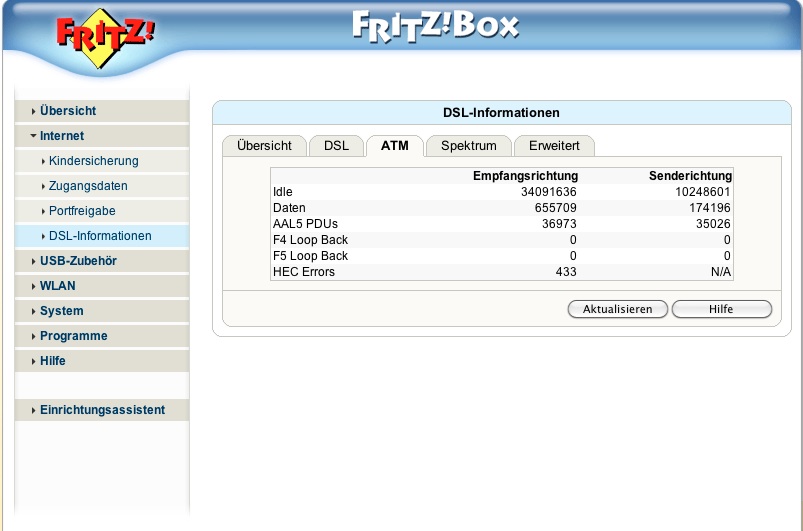Click the F5 Loop Back label

[x=310, y=256]
